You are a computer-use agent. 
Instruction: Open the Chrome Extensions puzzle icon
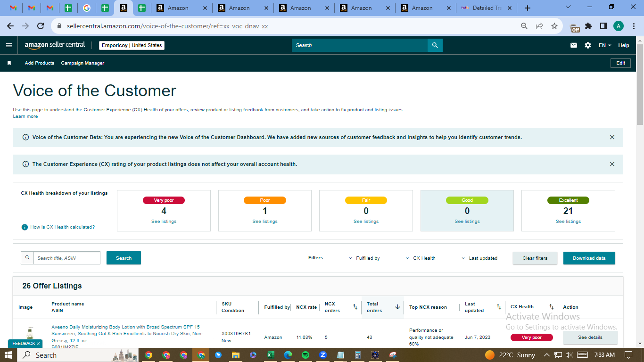click(588, 26)
